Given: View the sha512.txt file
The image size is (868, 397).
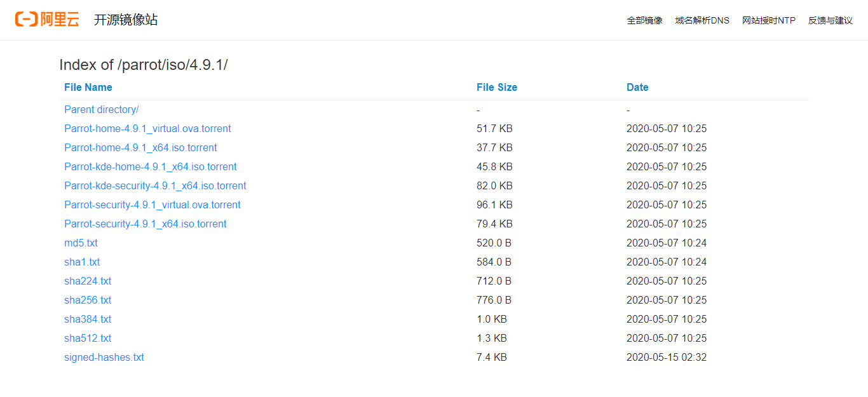Looking at the screenshot, I should coord(88,339).
